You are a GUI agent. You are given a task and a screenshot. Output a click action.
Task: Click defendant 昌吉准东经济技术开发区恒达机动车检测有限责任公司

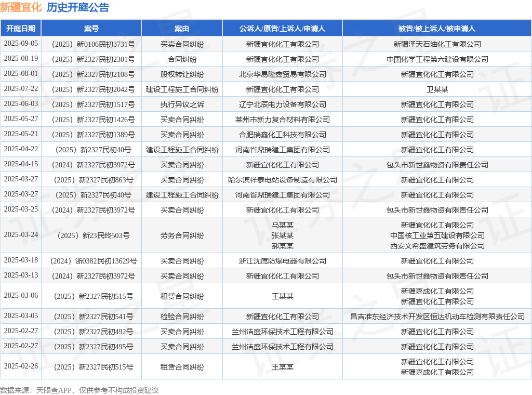[437, 317]
